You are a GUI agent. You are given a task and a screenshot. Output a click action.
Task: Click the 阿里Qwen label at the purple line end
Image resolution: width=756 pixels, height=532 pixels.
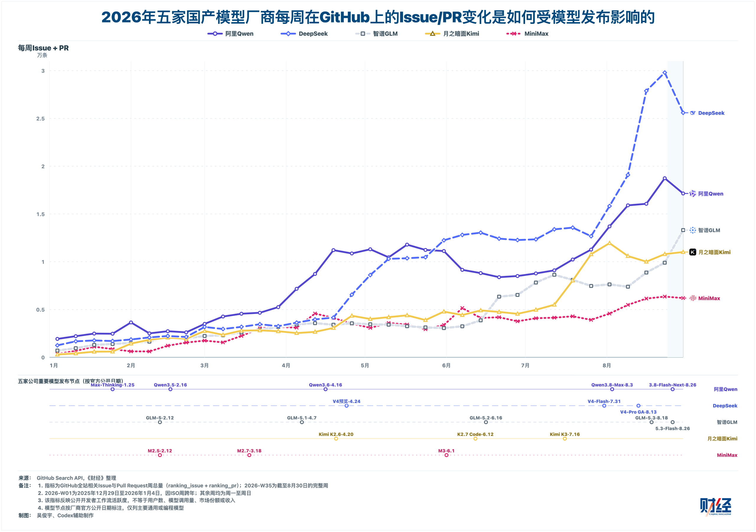point(711,194)
